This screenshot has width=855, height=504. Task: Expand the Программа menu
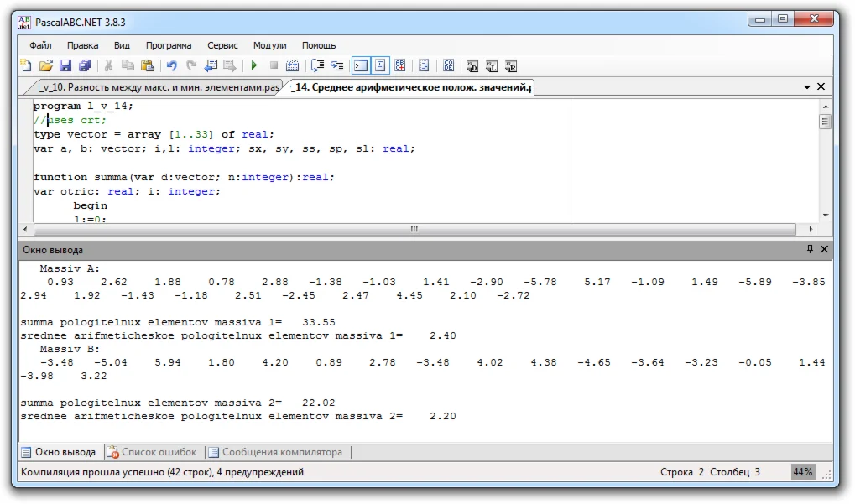coord(168,45)
